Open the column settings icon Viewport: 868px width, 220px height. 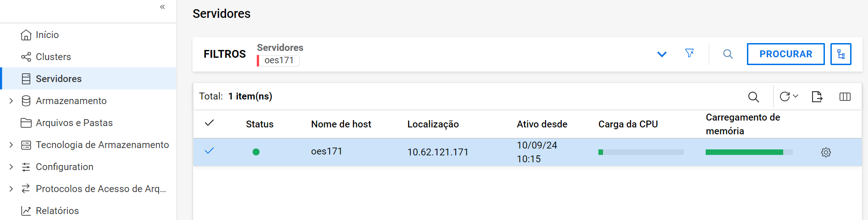[x=845, y=97]
